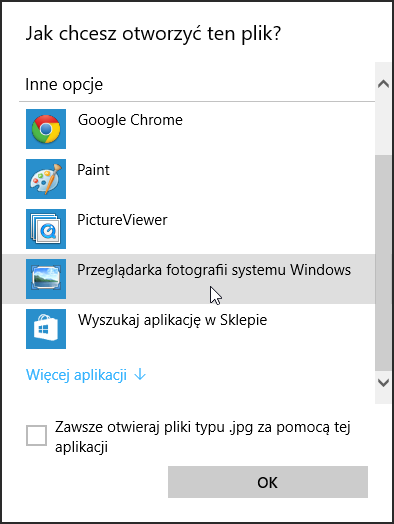The image size is (394, 524).
Task: Click the Windows Store bag icon
Action: coord(46,329)
